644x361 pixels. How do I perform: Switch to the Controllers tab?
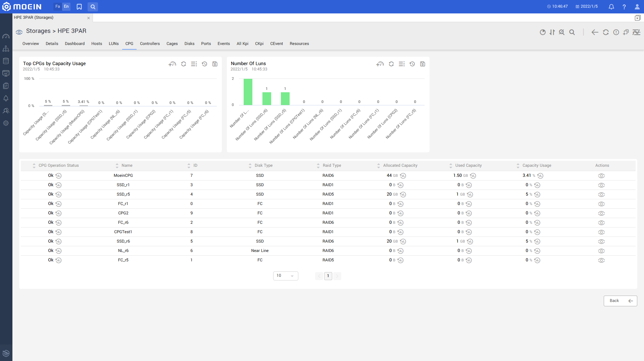pyautogui.click(x=150, y=44)
